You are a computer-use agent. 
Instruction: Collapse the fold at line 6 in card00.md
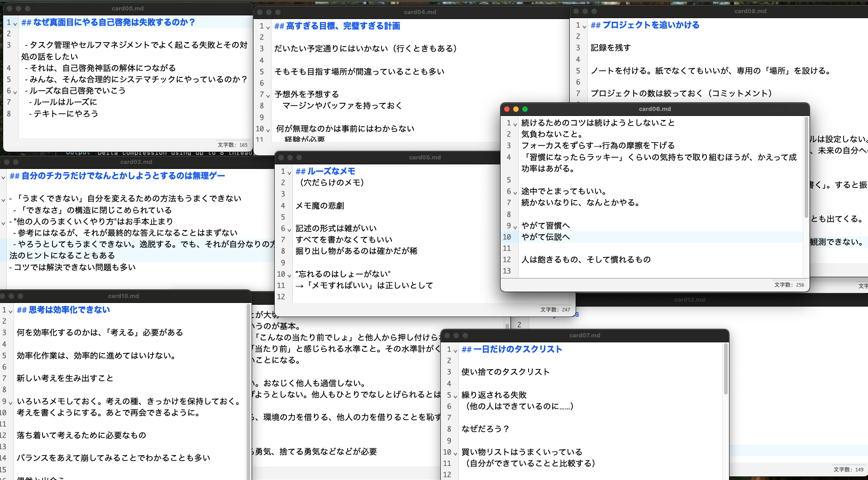15,92
